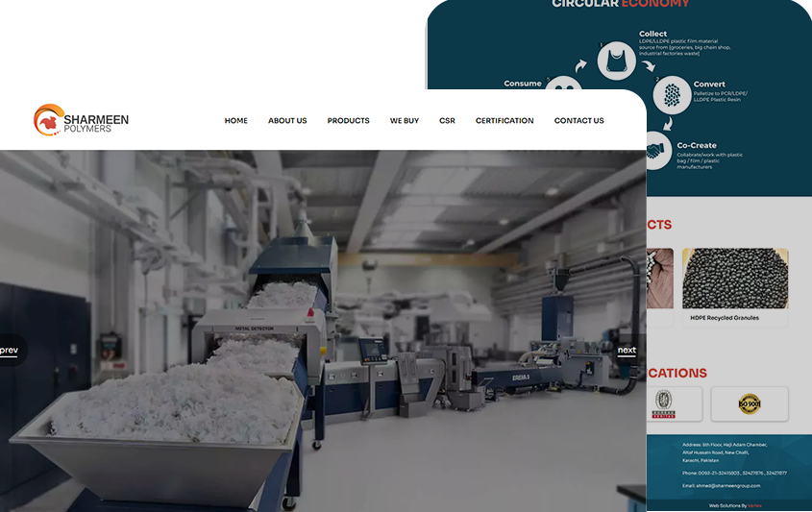Screen dimensions: 812x512
Task: Click the ISO 9001 gold badge
Action: 750,403
